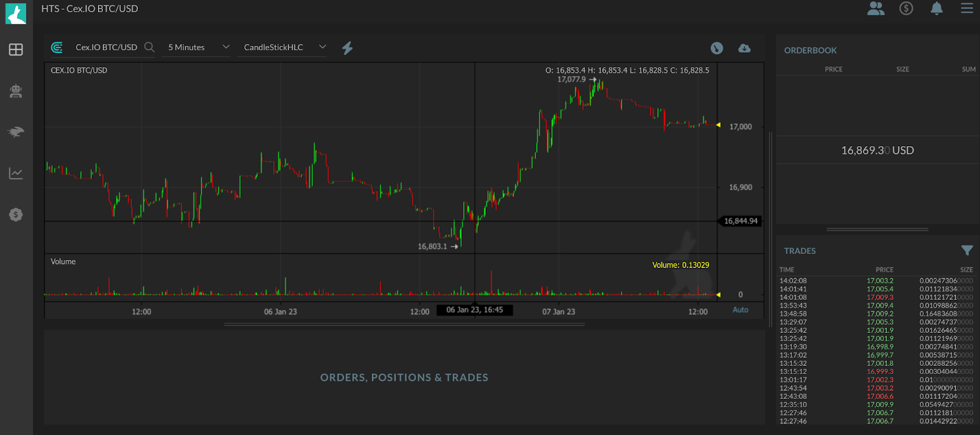Select the 12:43:54 trade row

click(x=876, y=388)
